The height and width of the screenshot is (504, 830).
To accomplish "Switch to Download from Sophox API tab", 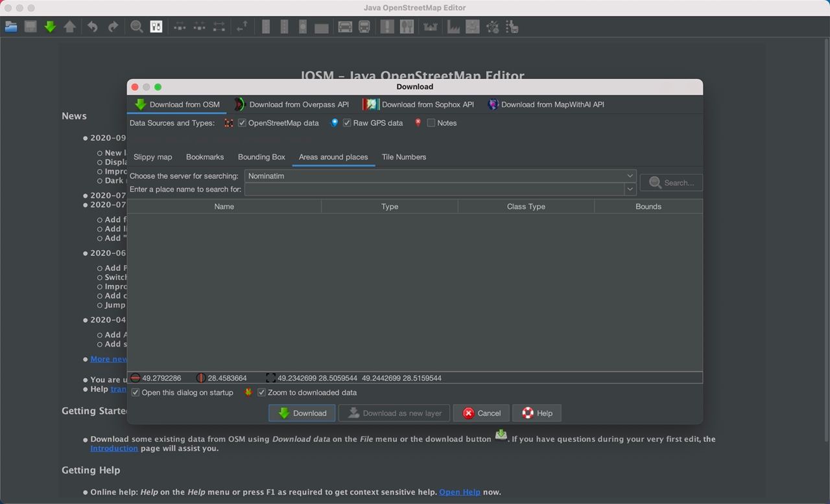I will point(418,104).
